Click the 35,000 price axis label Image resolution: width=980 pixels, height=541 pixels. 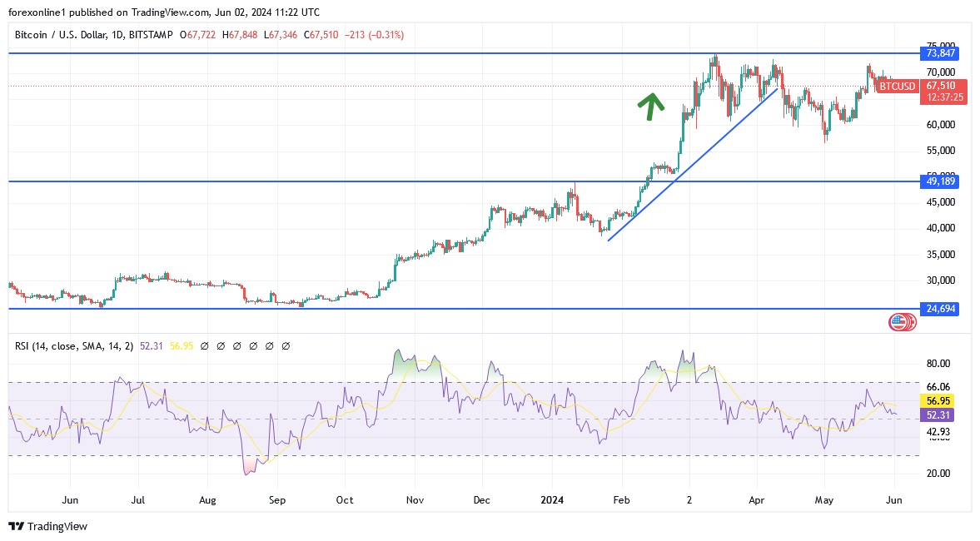tap(941, 254)
